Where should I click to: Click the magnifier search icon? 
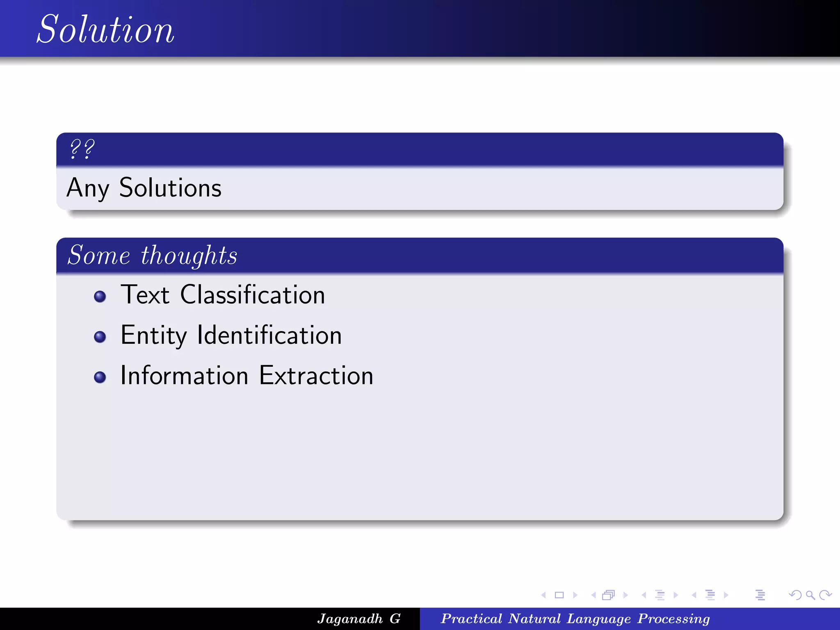(810, 595)
